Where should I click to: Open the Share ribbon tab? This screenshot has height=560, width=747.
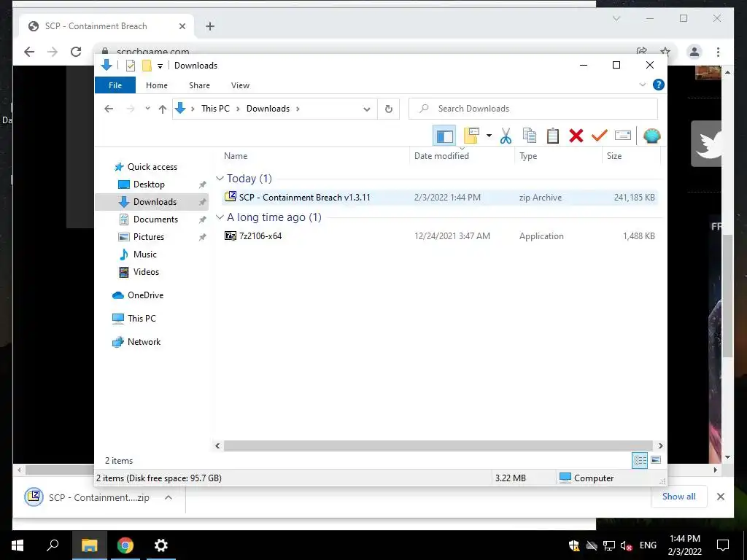(199, 85)
